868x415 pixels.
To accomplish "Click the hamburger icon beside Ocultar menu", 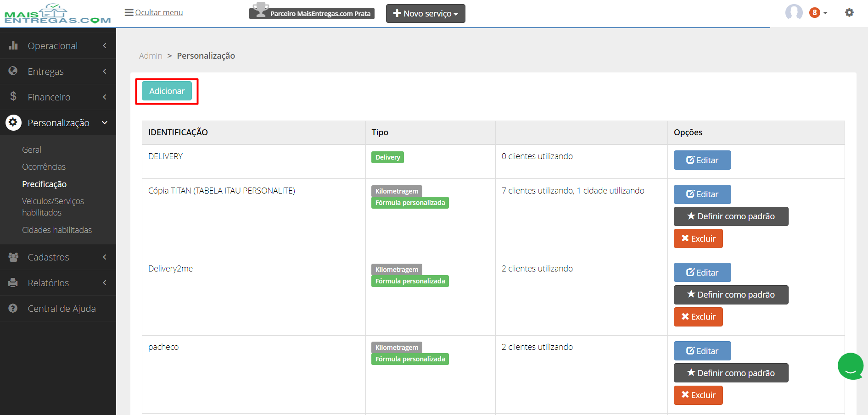I will [129, 12].
